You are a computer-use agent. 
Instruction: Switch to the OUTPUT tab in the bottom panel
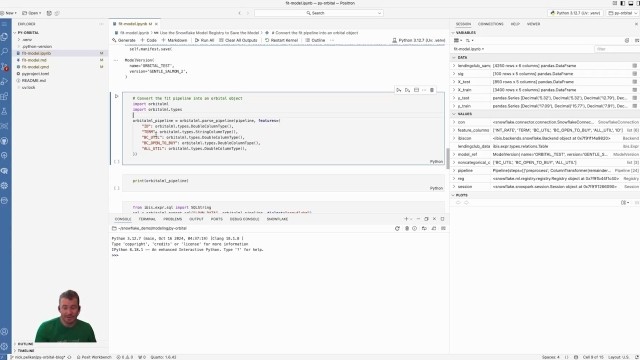click(196, 219)
